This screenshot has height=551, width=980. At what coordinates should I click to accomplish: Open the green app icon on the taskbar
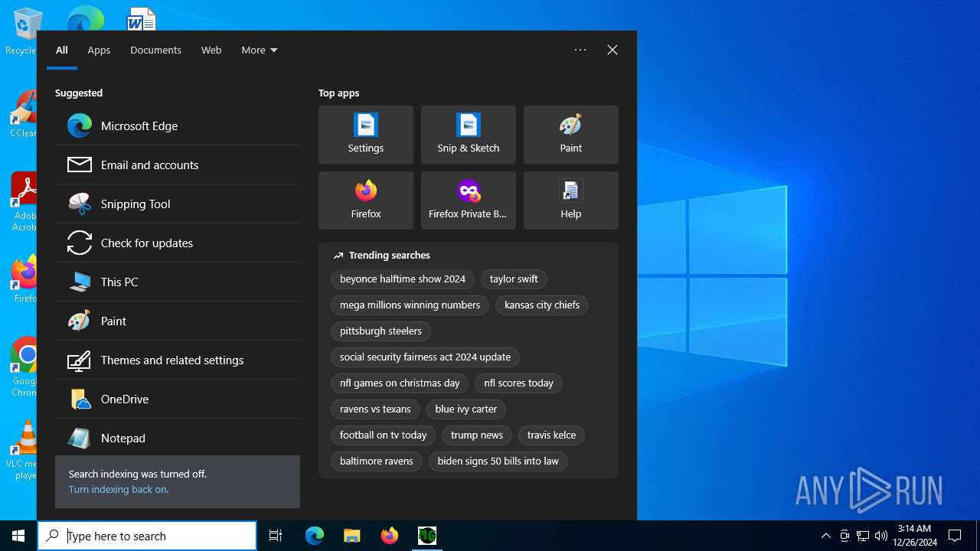coord(427,536)
